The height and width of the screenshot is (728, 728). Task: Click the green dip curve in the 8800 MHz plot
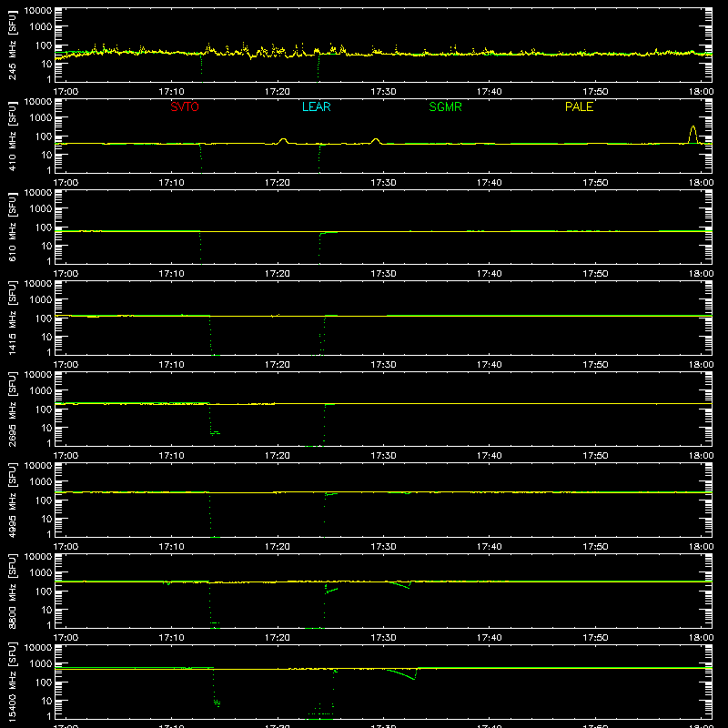[400, 584]
